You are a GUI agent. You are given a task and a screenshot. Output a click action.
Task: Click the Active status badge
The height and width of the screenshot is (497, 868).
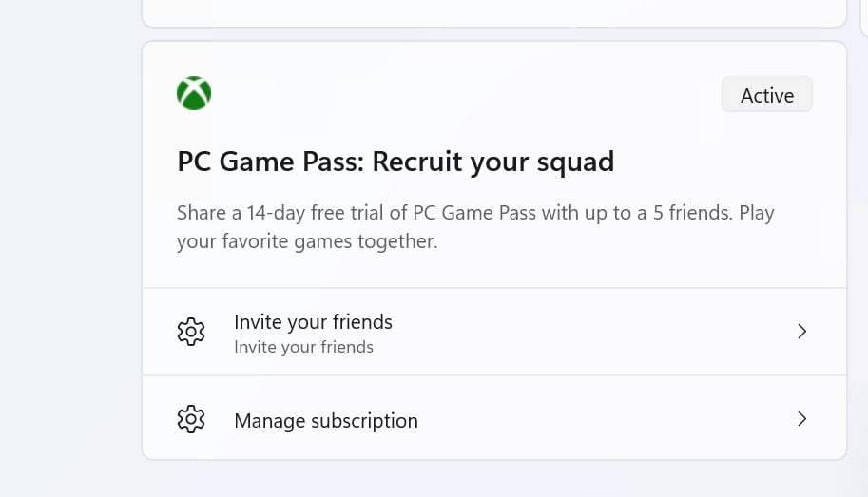(x=766, y=95)
